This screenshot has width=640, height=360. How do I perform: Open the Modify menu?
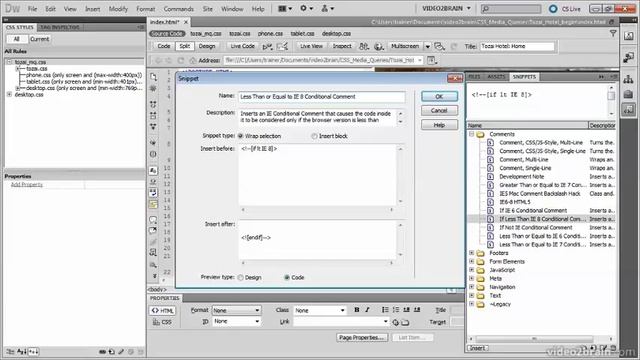click(118, 9)
